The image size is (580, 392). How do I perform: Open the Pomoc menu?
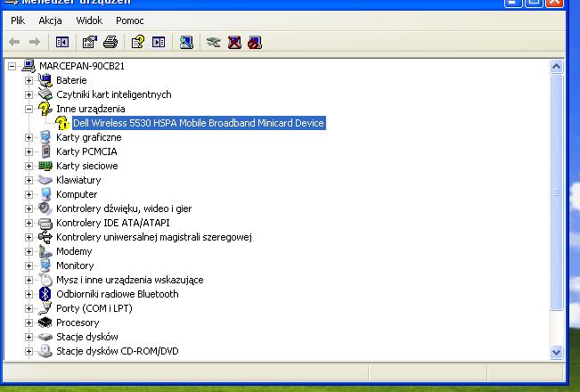130,20
